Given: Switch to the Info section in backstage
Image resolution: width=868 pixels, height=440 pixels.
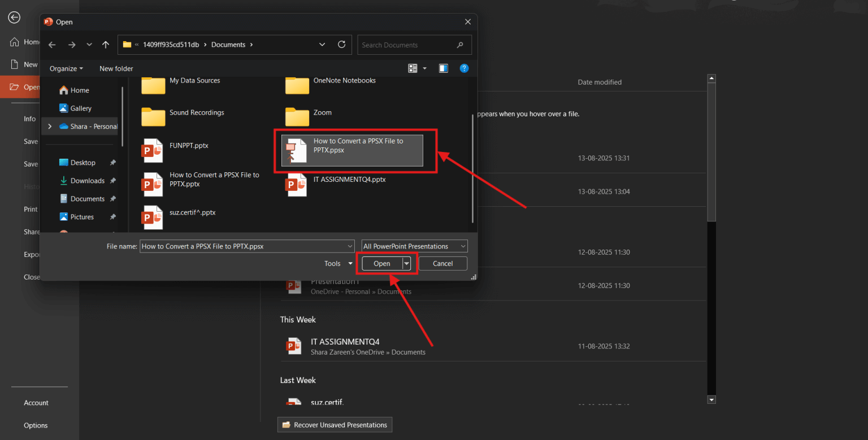Looking at the screenshot, I should click(x=29, y=119).
